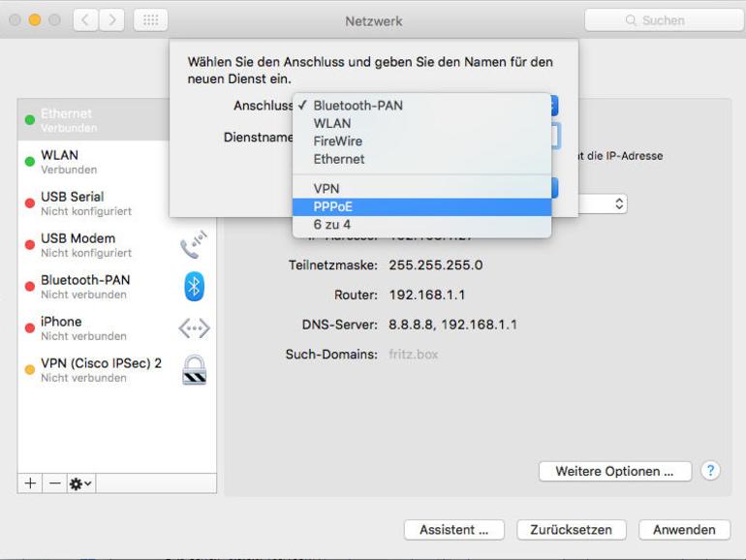This screenshot has height=560, width=746.
Task: Click Anwenden to apply settings
Action: coord(684,530)
